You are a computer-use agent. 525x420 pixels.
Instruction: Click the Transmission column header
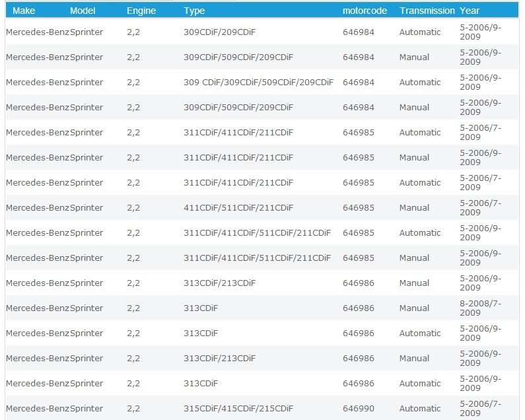point(427,11)
